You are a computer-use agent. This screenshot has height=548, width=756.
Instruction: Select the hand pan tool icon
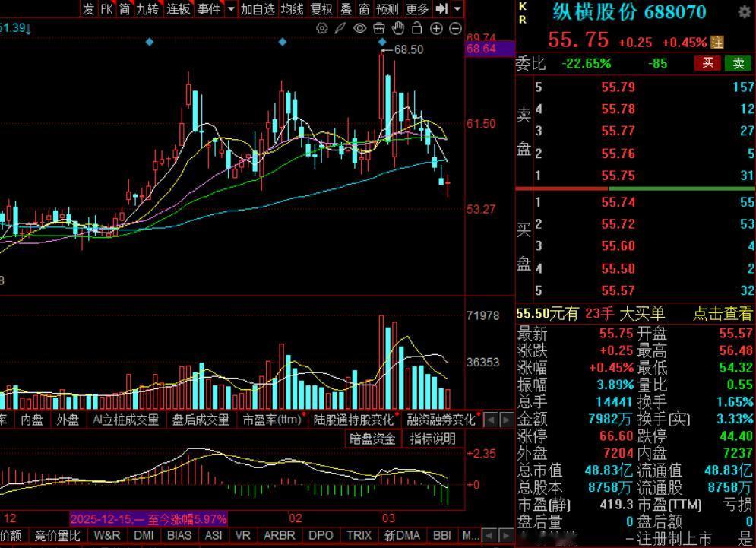click(398, 28)
